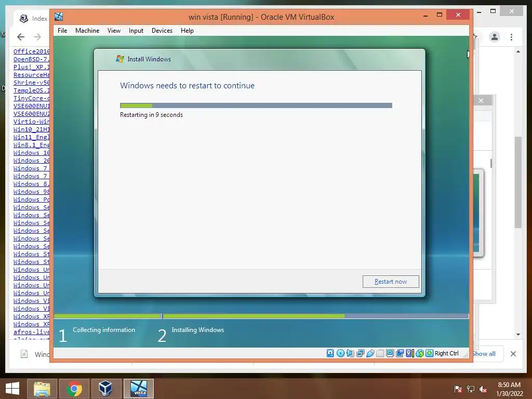The width and height of the screenshot is (532, 399).
Task: Click the display monitor indicator icon
Action: 390,353
